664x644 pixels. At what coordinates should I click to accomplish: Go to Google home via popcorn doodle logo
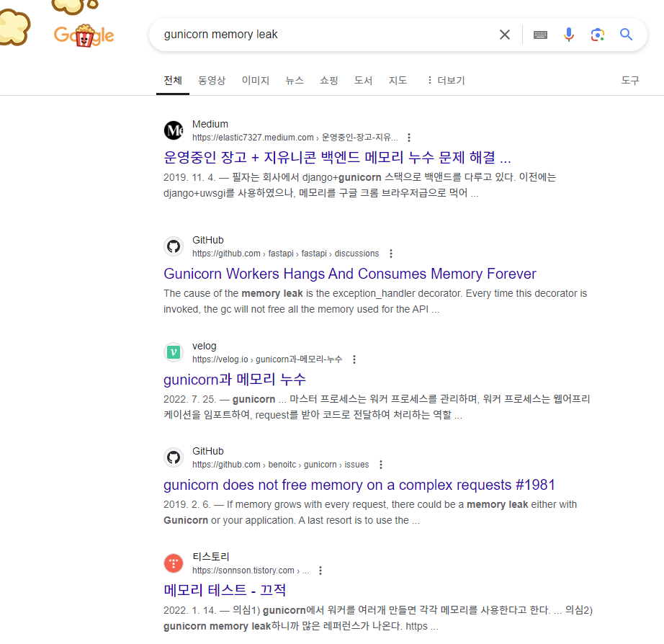(84, 35)
